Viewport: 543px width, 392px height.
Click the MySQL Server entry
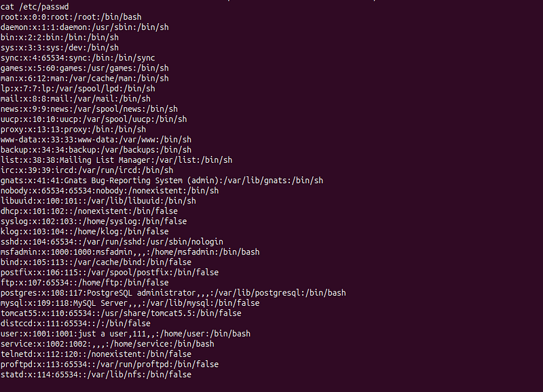click(x=130, y=303)
